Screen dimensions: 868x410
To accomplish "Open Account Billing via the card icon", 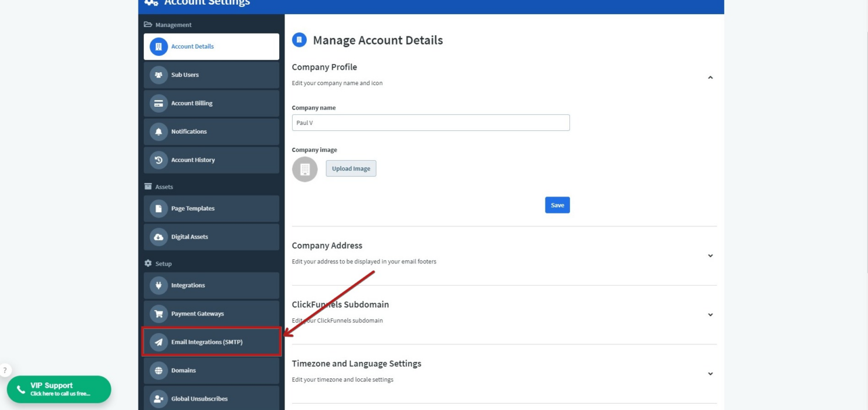I will coord(158,103).
